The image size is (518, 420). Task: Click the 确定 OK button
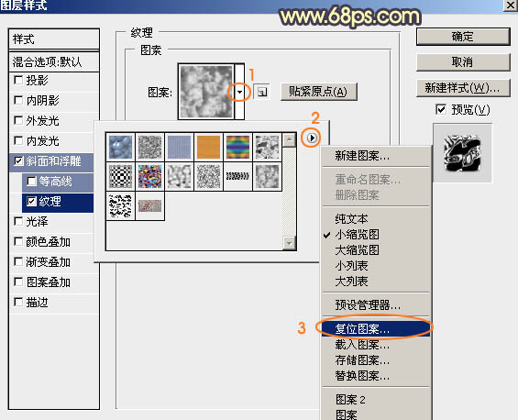coord(463,37)
